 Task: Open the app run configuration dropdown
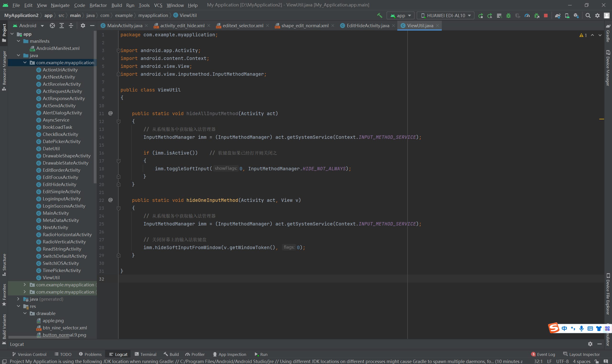pos(401,16)
